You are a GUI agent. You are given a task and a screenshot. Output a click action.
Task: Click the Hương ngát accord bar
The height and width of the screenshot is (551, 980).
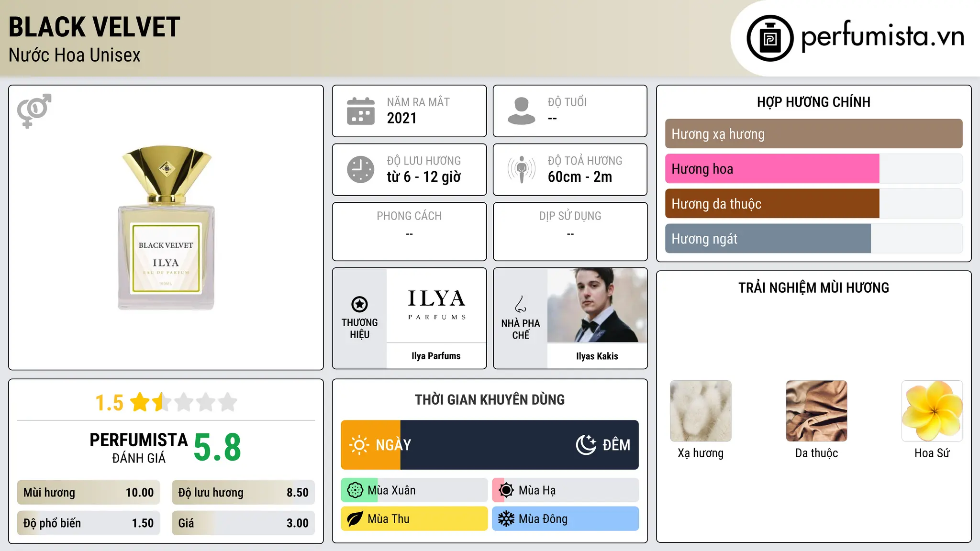pos(768,239)
